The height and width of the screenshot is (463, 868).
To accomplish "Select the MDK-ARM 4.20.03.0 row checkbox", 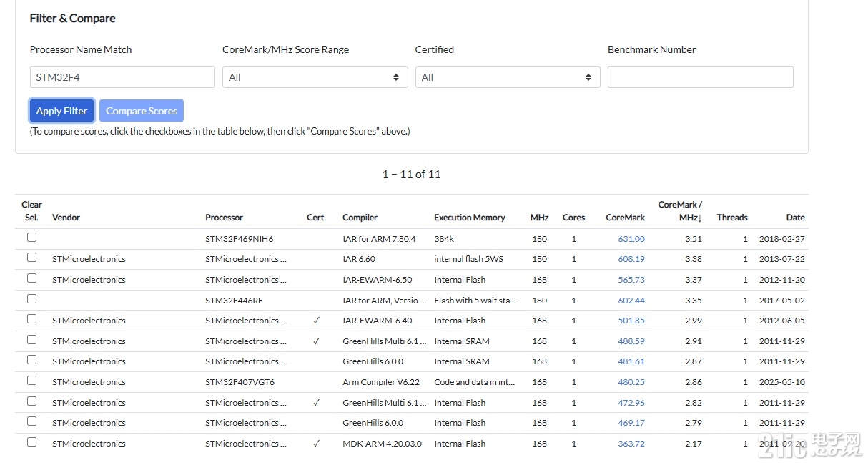I will click(x=31, y=442).
